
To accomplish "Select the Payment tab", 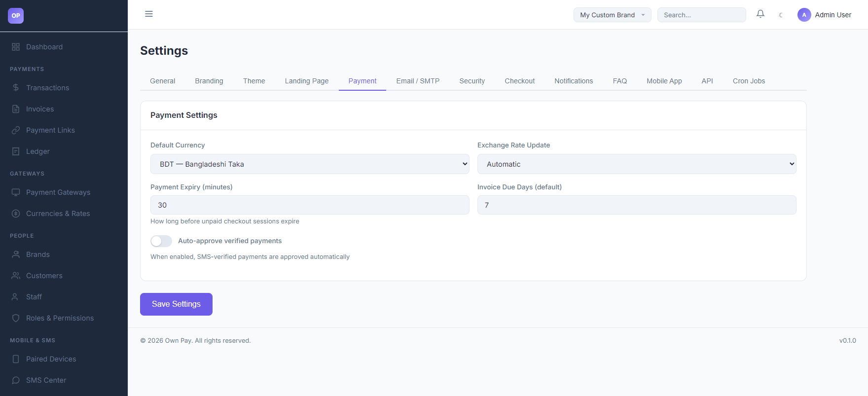I will coord(362,81).
